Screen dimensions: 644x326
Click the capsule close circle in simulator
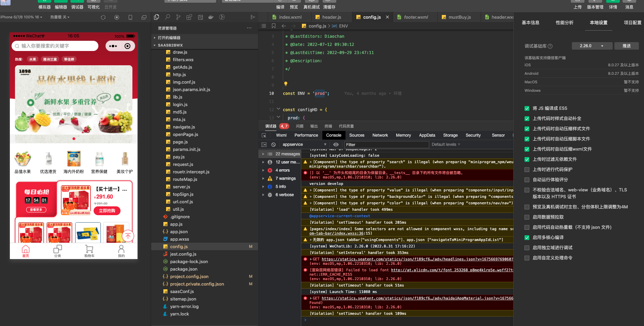click(x=128, y=46)
